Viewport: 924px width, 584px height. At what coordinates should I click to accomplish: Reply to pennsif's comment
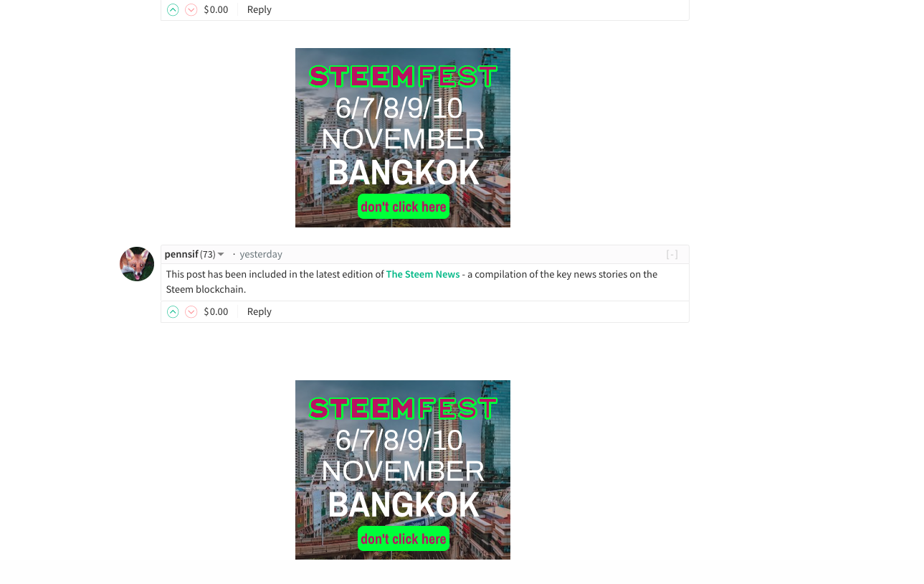[x=259, y=312]
